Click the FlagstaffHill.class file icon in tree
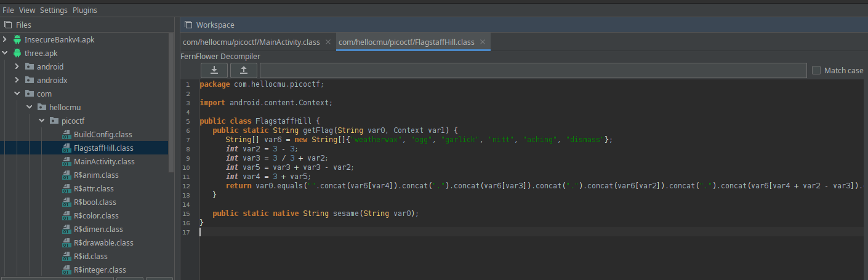Screen dimensions: 868x280 (x=66, y=148)
